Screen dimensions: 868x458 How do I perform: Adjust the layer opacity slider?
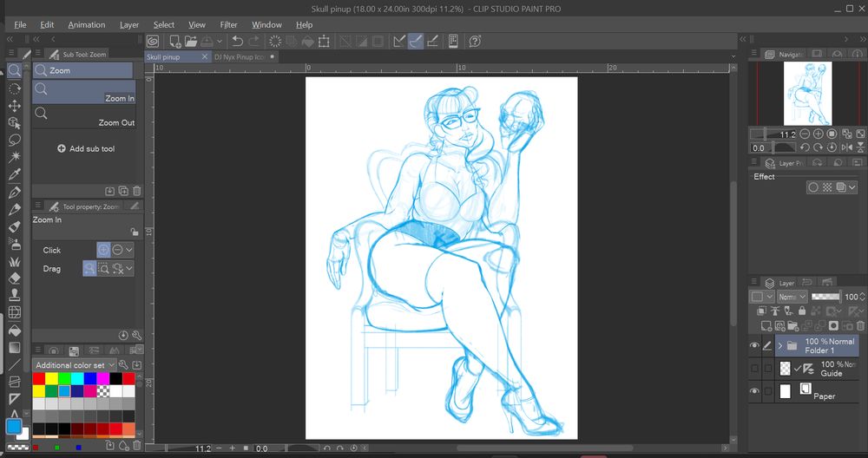coord(825,297)
